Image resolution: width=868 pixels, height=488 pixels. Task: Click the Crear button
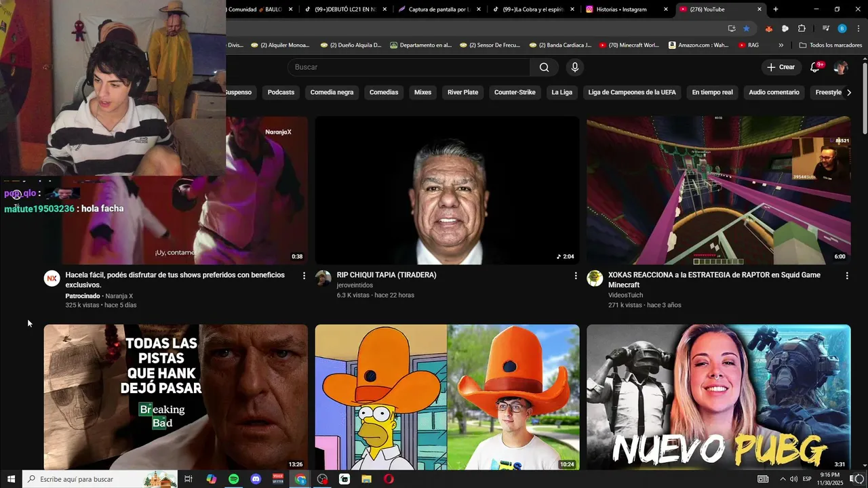781,67
